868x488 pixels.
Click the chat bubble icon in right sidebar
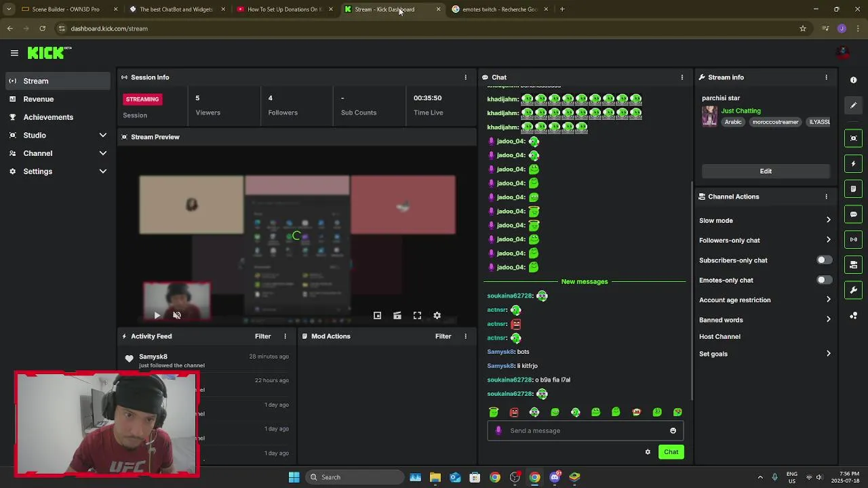click(x=853, y=214)
